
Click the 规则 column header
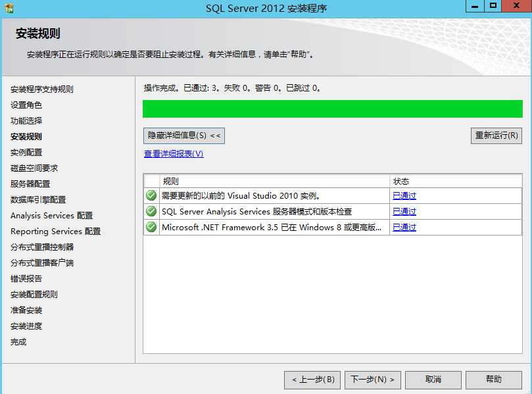[274, 182]
